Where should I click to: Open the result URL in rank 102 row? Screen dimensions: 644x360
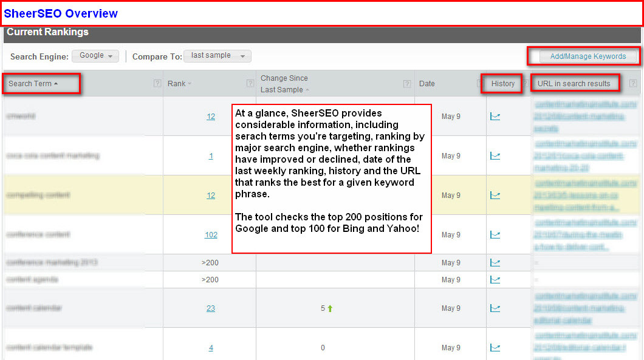coord(585,235)
